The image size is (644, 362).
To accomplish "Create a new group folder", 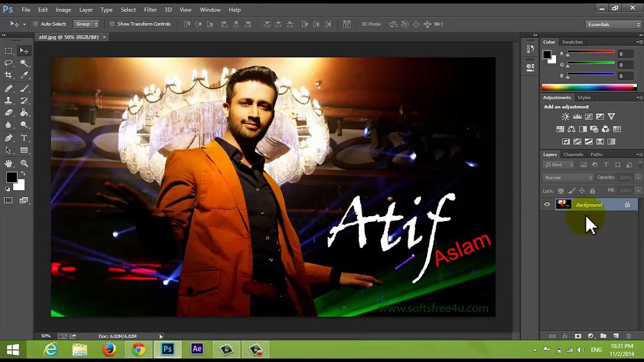I will click(x=603, y=336).
